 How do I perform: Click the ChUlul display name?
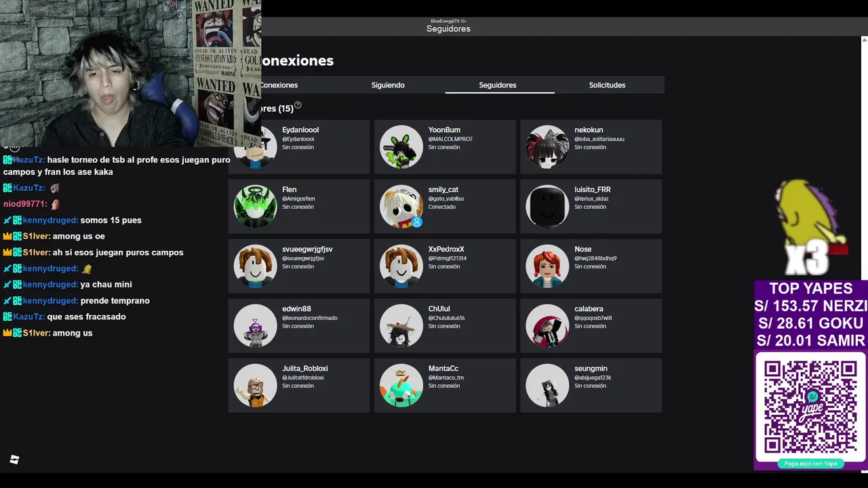point(439,309)
